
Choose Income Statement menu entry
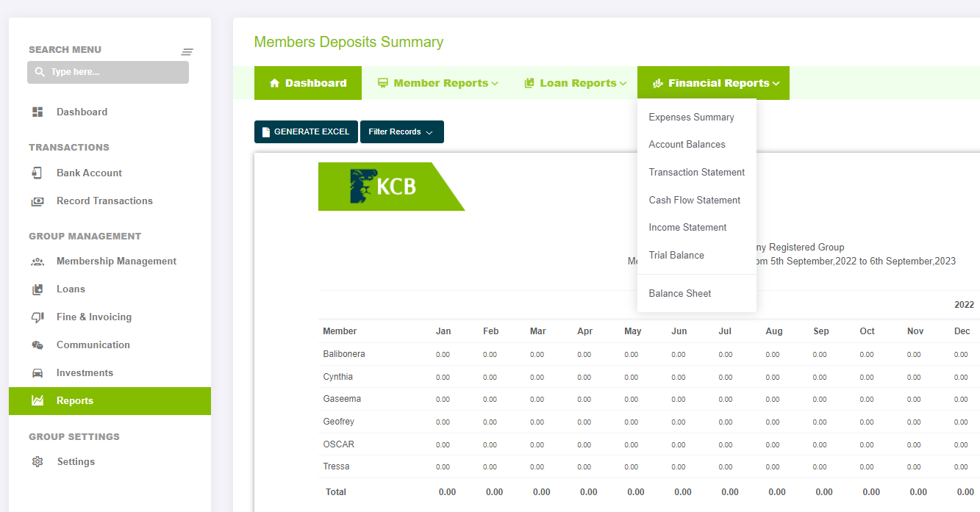(x=687, y=227)
